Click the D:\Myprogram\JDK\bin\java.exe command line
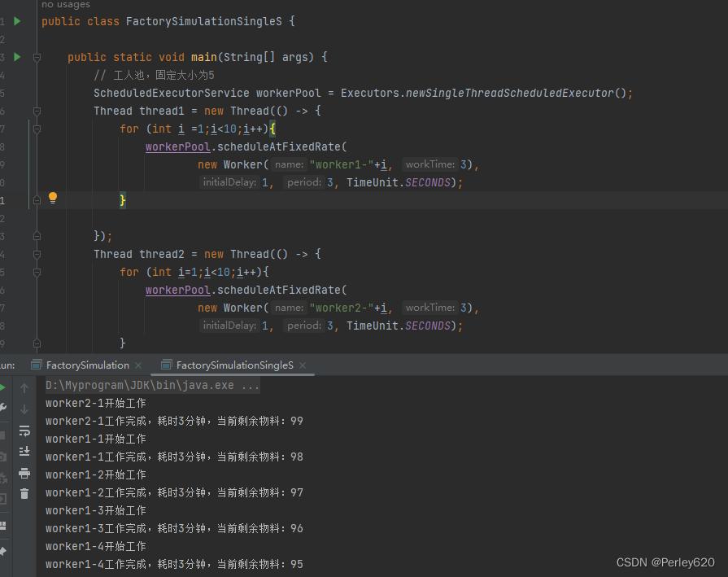Image resolution: width=728 pixels, height=577 pixels. pyautogui.click(x=152, y=385)
